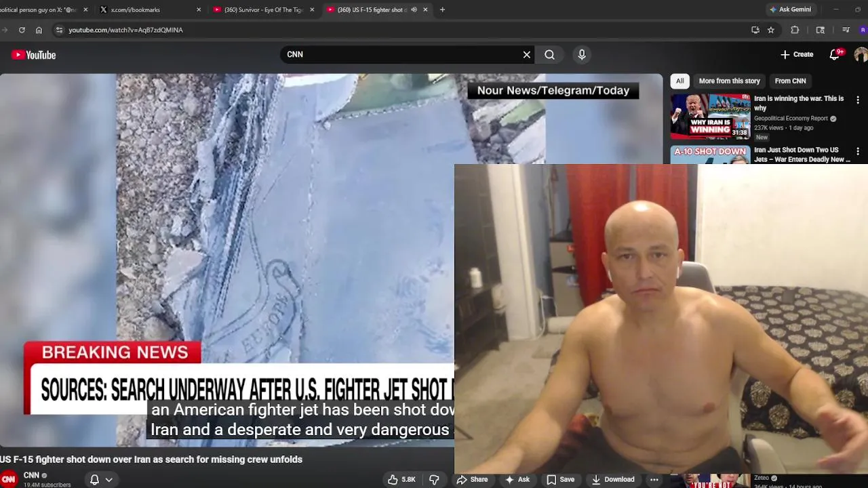
Task: Open more actions three-dot menu
Action: pos(654,479)
